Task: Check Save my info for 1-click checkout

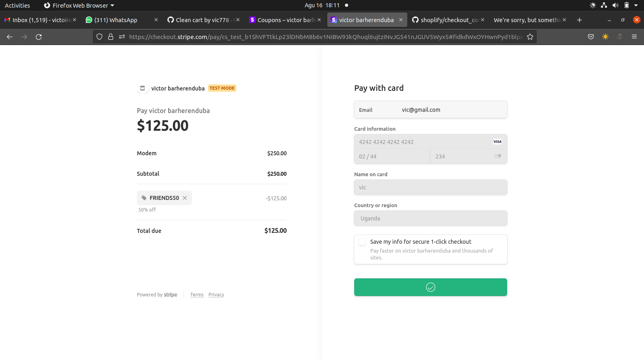Action: (362, 242)
